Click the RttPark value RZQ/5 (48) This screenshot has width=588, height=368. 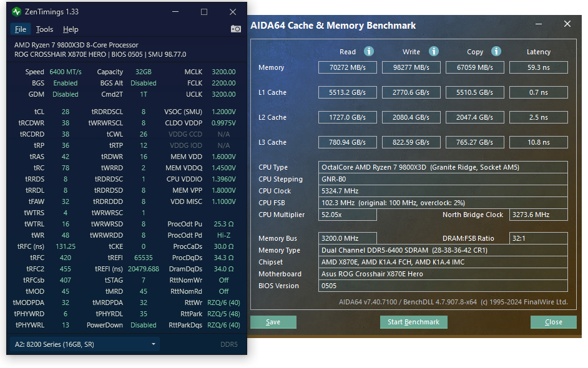point(223,314)
